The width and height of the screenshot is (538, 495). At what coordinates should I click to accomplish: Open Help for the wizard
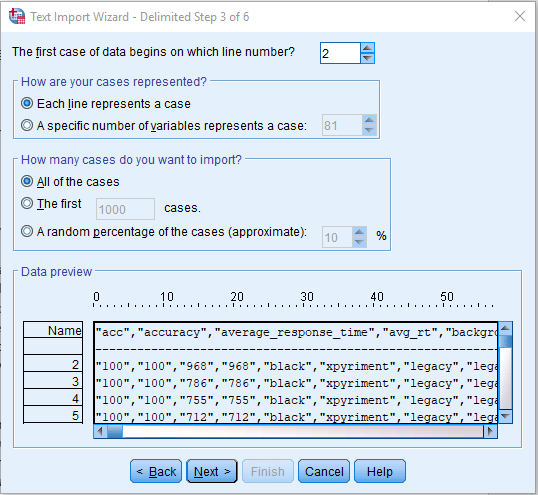(x=380, y=471)
